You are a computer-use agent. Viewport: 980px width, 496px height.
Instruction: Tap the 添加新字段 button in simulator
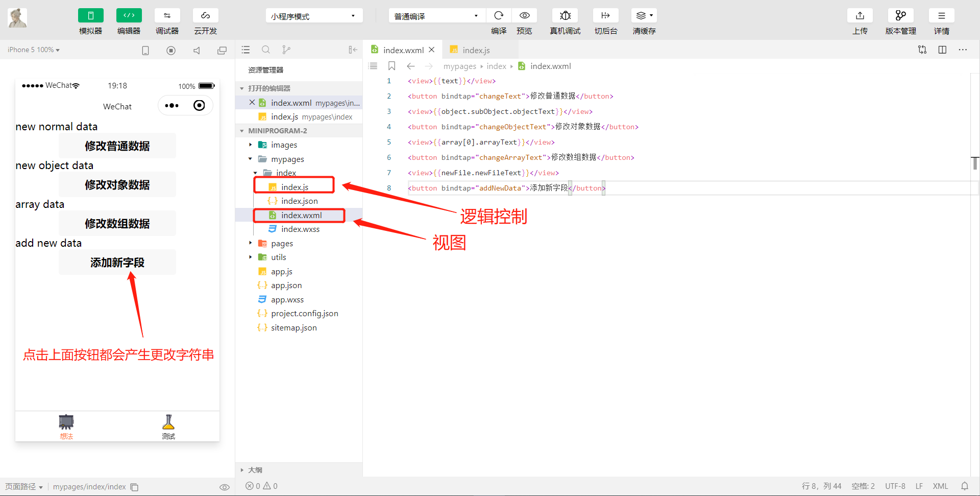tap(117, 263)
